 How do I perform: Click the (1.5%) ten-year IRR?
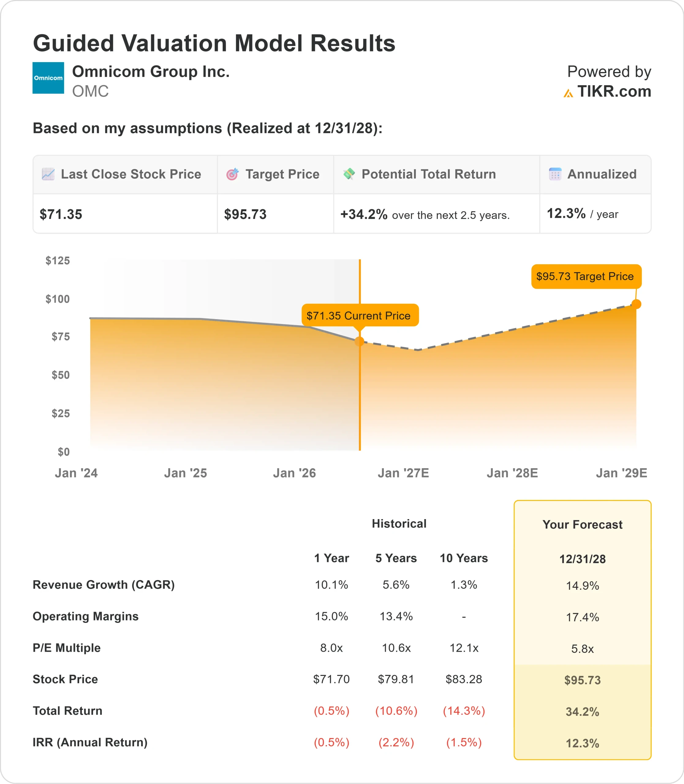pos(464,742)
